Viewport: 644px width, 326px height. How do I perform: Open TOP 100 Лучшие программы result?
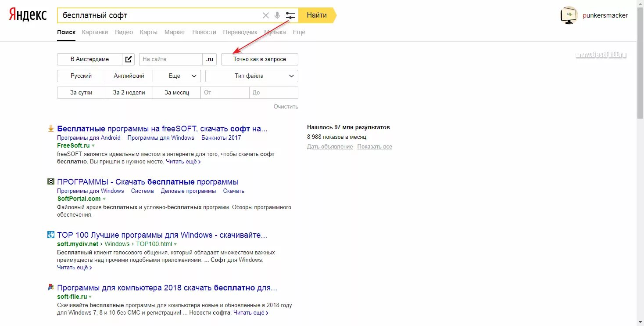[162, 235]
